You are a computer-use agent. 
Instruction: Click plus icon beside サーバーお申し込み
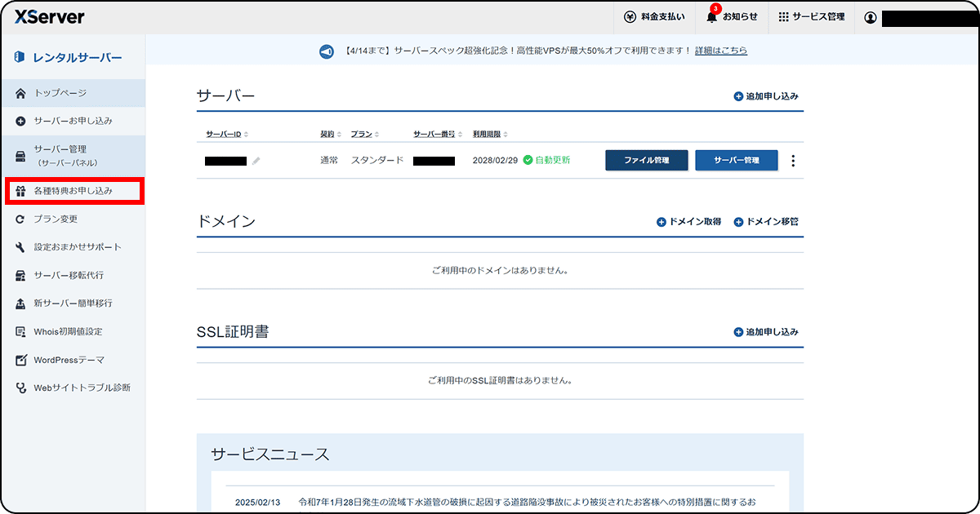21,121
